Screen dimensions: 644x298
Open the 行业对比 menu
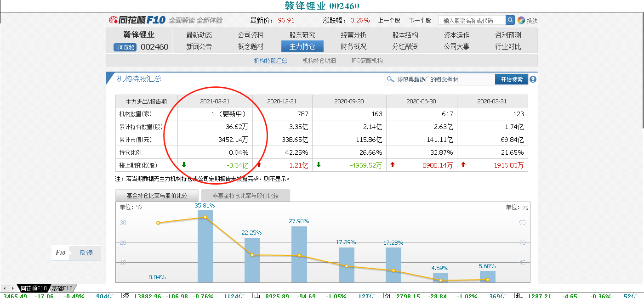click(x=508, y=46)
